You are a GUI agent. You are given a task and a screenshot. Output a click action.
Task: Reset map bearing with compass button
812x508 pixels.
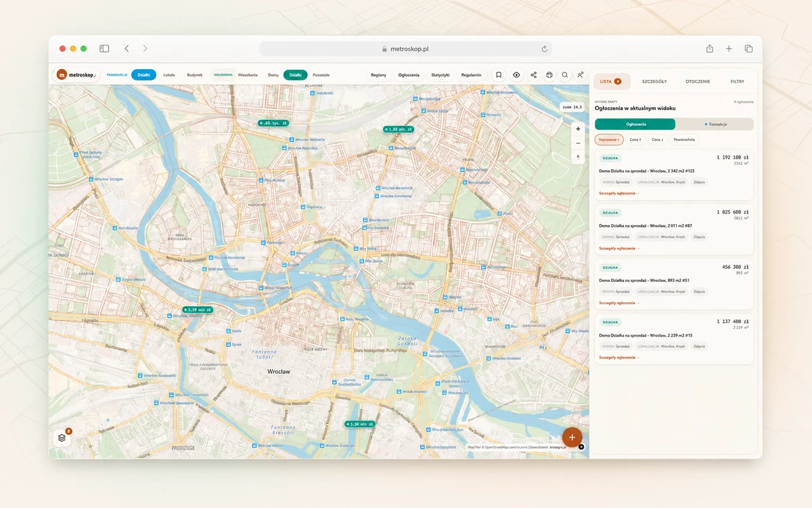(x=578, y=156)
